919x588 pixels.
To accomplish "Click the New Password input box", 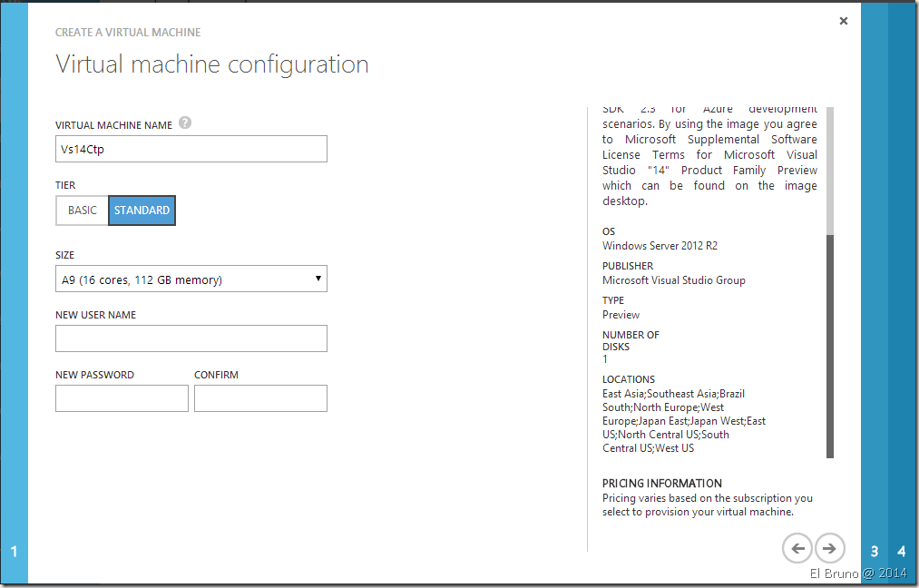I will pyautogui.click(x=122, y=398).
